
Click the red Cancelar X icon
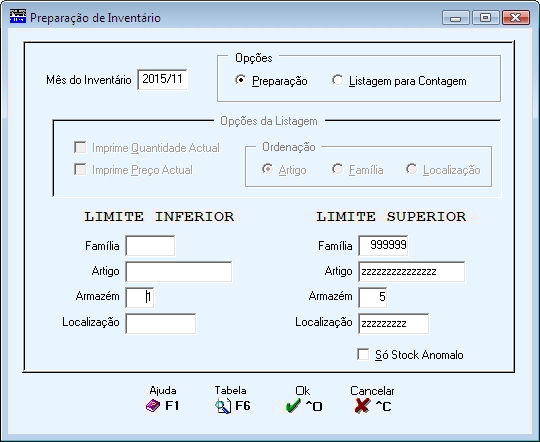[x=362, y=406]
